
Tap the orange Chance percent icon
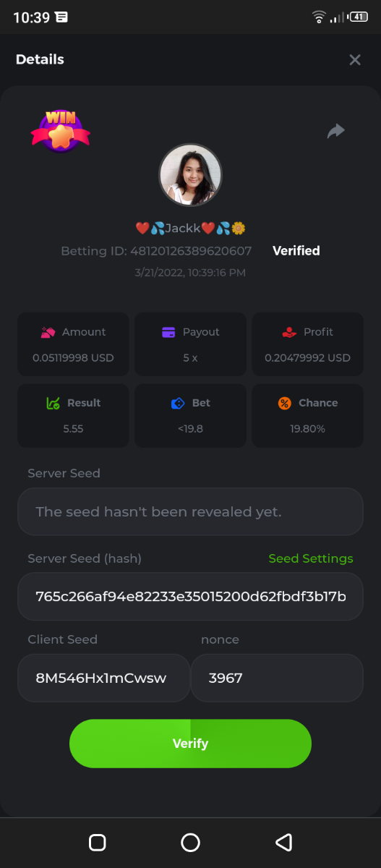[x=284, y=403]
